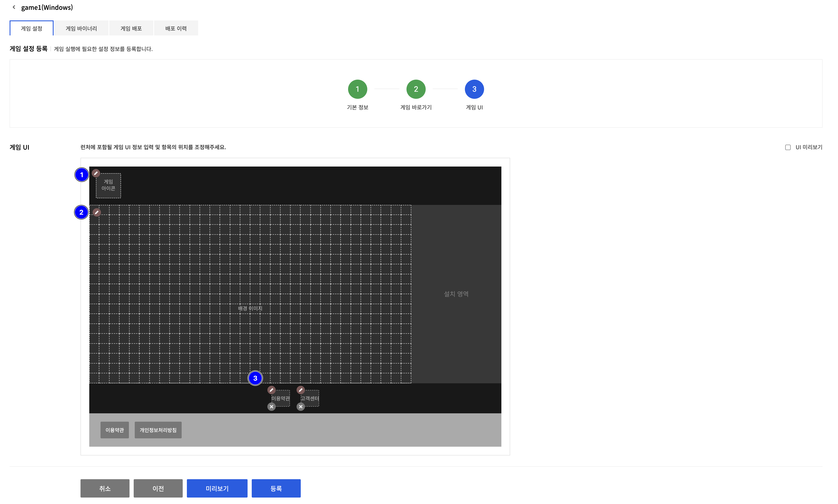Navigate back using the chevron next to game1(Windows)
Image resolution: width=838 pixels, height=504 pixels.
pos(14,7)
